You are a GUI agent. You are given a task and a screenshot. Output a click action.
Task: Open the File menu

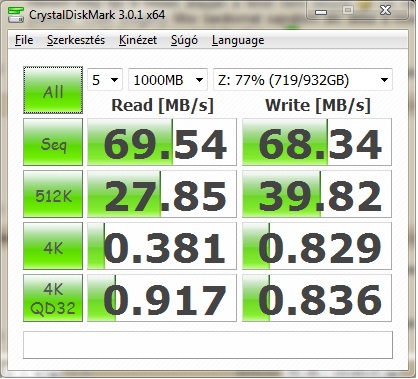point(24,40)
